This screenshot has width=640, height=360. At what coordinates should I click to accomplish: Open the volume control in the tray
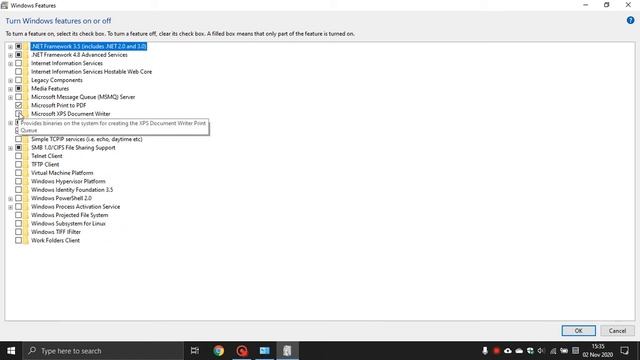(x=541, y=351)
